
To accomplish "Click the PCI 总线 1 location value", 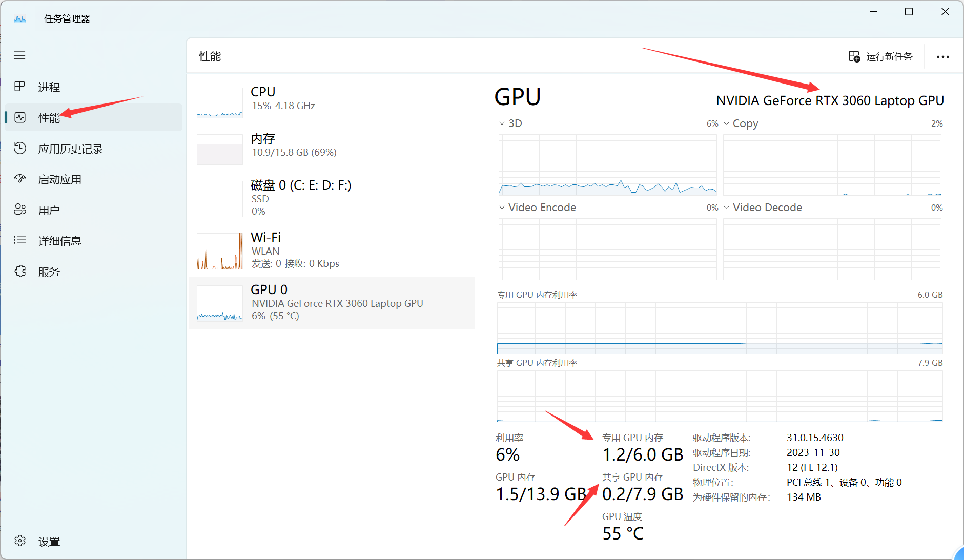I will click(x=844, y=483).
